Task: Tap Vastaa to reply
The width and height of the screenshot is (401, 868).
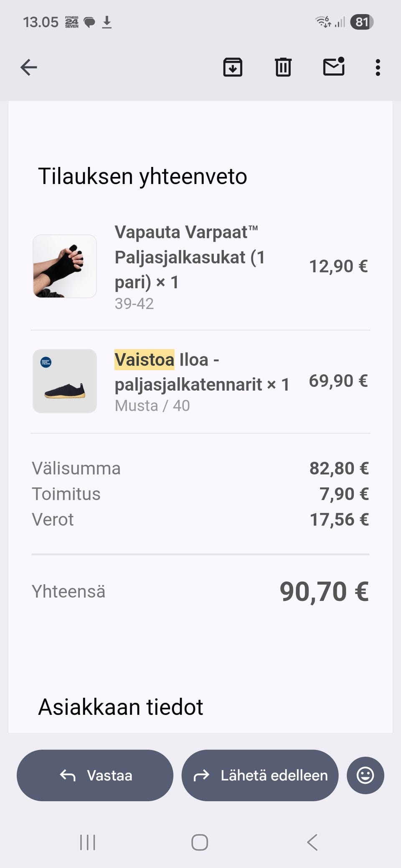Action: coord(95,775)
